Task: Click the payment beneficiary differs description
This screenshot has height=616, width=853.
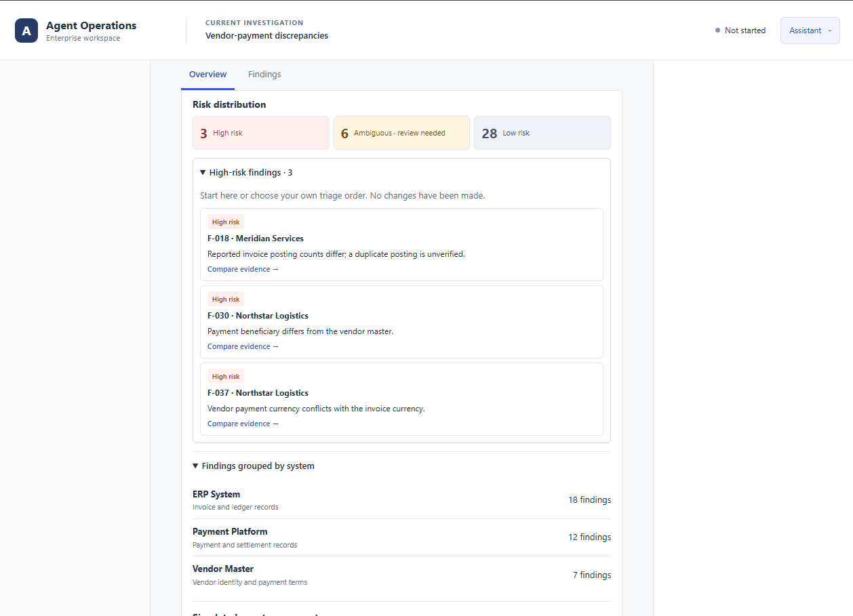Action: tap(300, 332)
